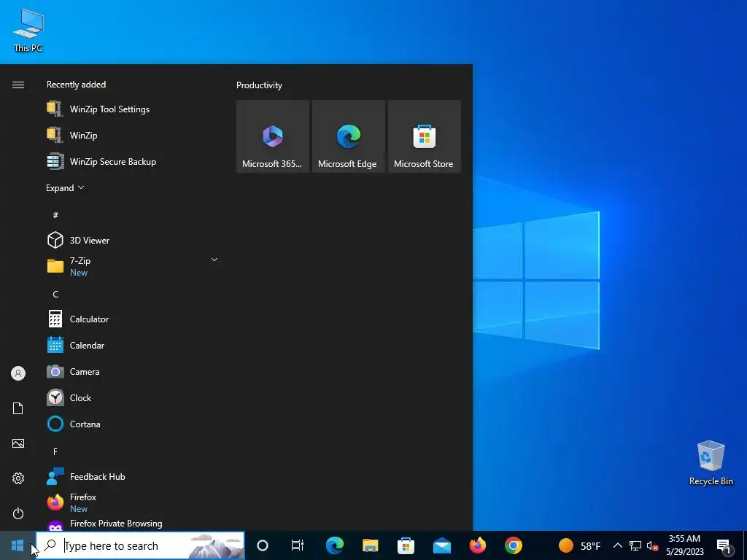The height and width of the screenshot is (560, 747).
Task: Click the F letter header
Action: pos(55,451)
